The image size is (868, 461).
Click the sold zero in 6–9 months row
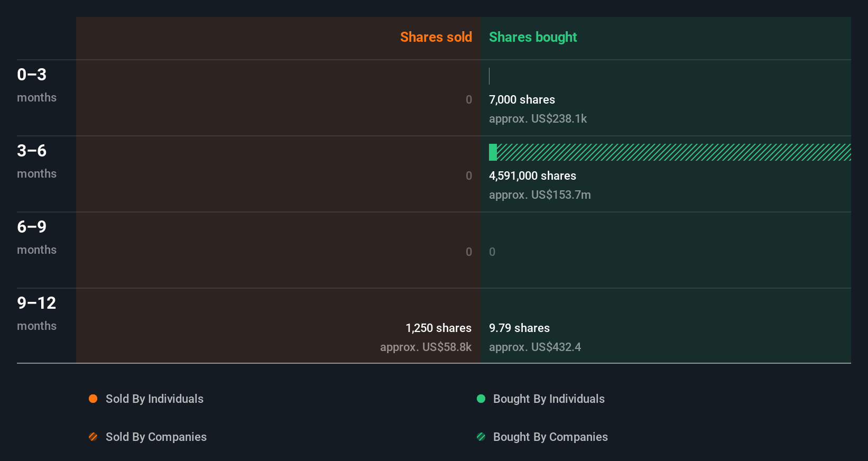469,252
